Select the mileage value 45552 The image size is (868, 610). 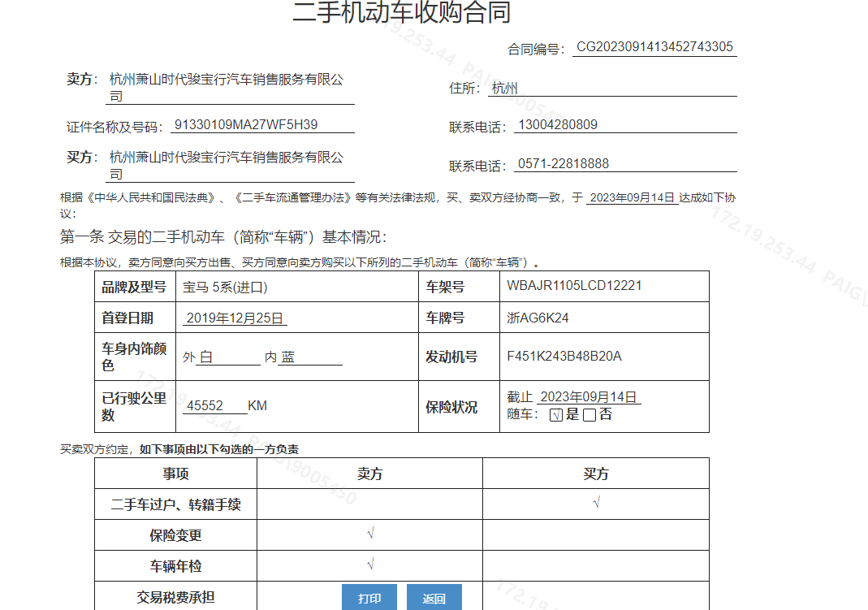pos(205,406)
